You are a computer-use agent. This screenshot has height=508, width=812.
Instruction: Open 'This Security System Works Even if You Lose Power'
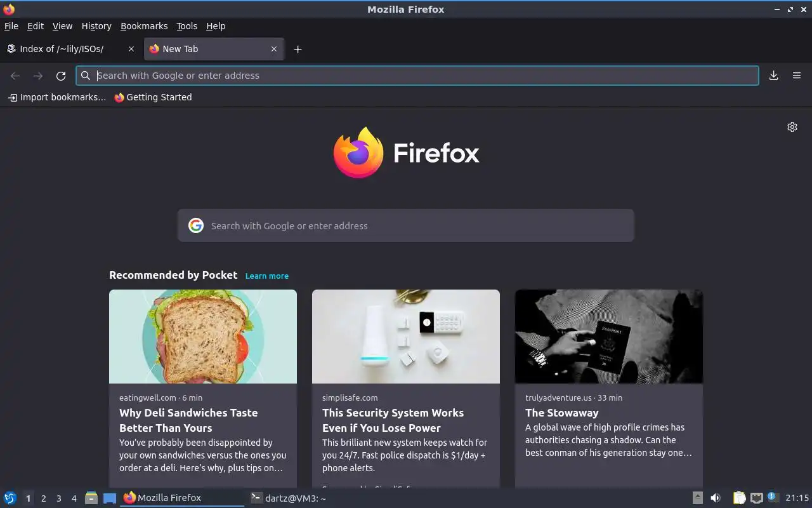(x=393, y=420)
